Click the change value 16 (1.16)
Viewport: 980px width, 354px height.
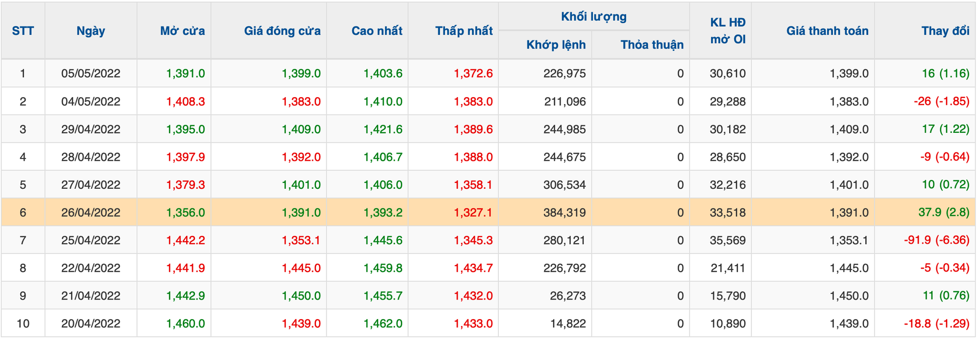click(946, 74)
